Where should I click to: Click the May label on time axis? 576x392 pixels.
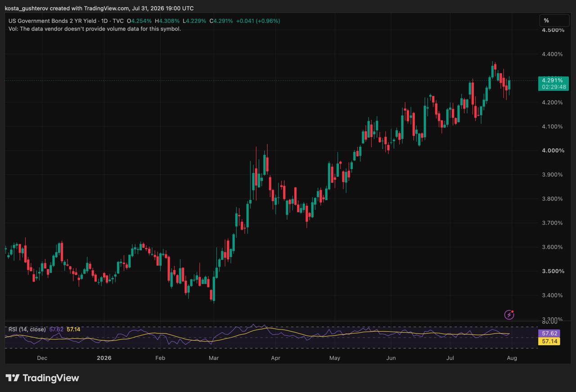335,358
